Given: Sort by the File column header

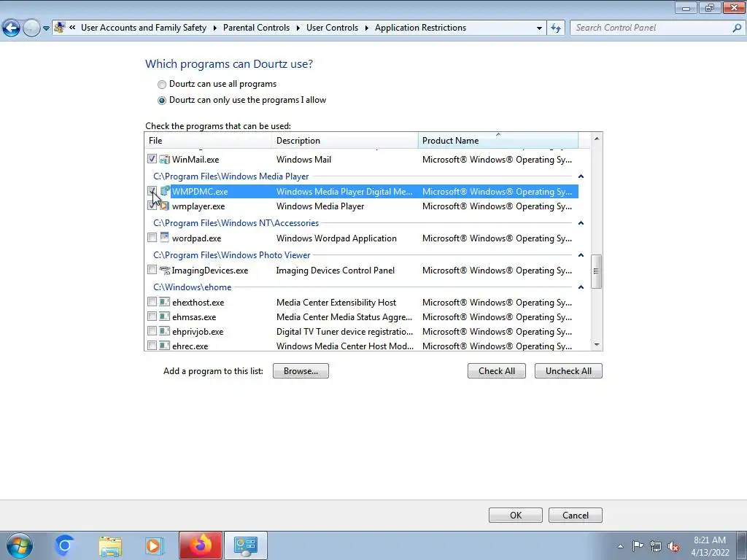Looking at the screenshot, I should 208,141.
